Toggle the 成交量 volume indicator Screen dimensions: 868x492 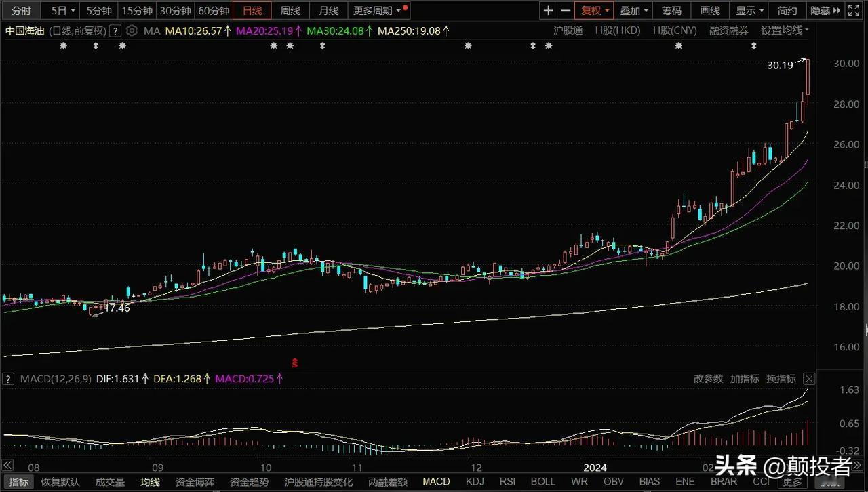[110, 483]
